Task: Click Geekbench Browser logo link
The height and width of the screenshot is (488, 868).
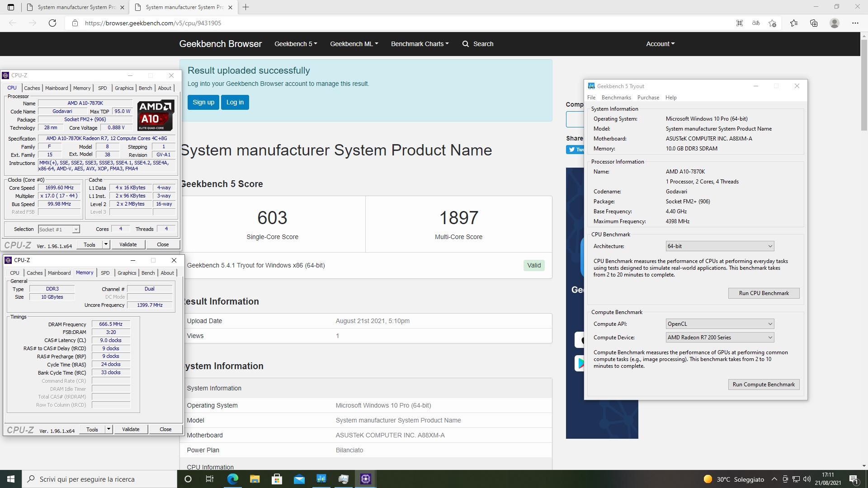Action: pos(221,44)
